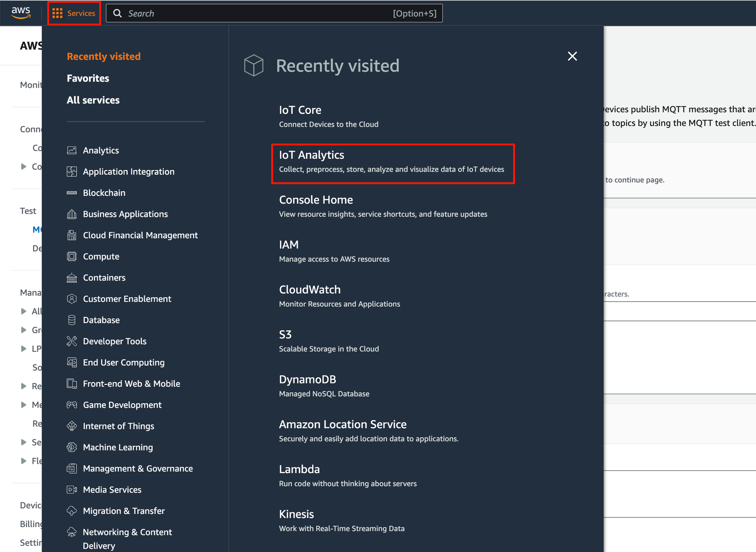Click the AWS logo icon
The width and height of the screenshot is (756, 552).
pyautogui.click(x=21, y=13)
